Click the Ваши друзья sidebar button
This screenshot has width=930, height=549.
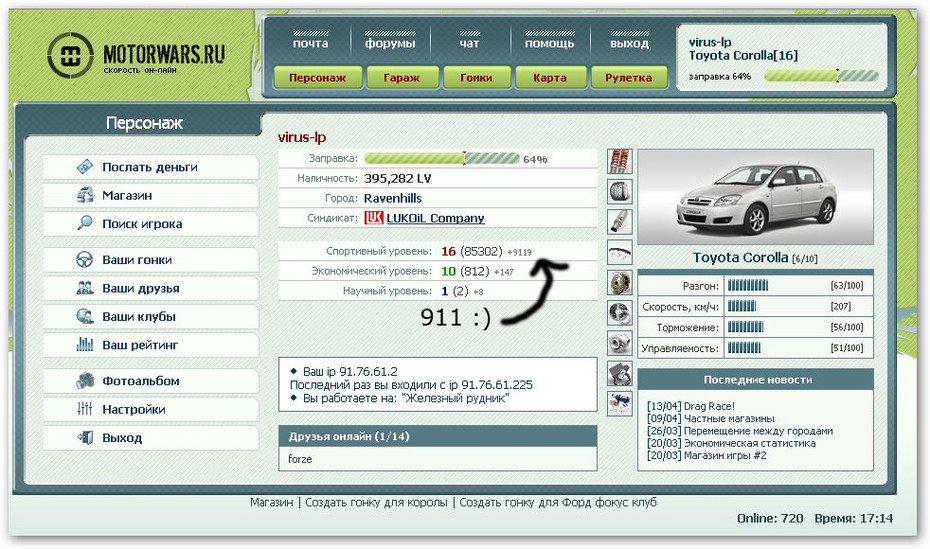151,288
